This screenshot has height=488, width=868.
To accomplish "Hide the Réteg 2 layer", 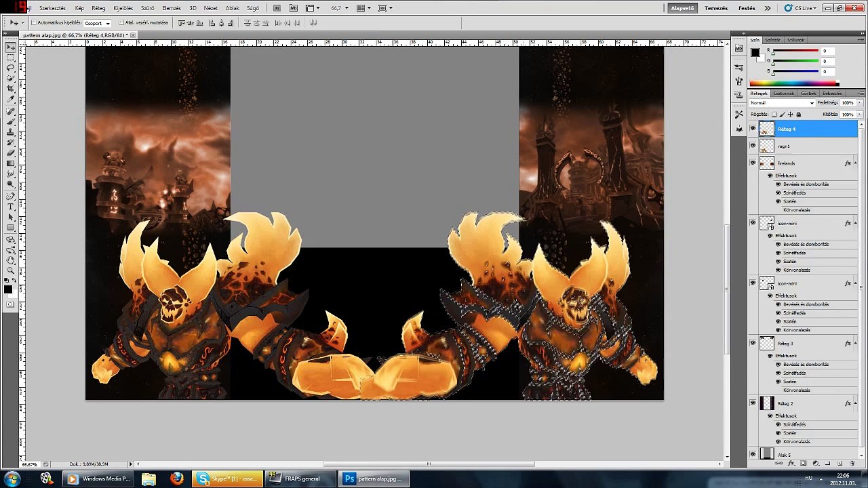I will 753,403.
